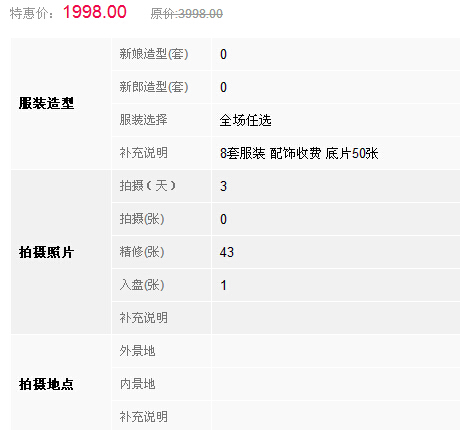Click the crossed-out original price 3998.00
This screenshot has width=460, height=430.
pos(187,14)
